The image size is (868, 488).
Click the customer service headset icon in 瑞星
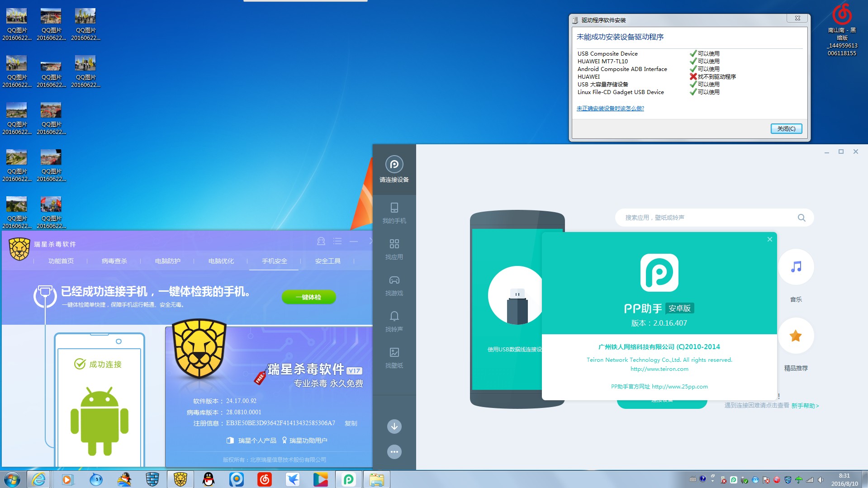coord(321,242)
